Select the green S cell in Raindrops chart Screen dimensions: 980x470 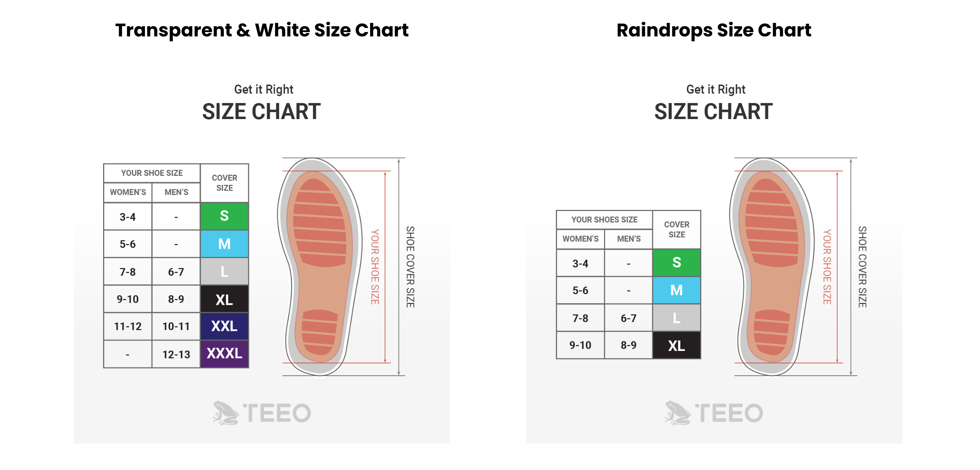(677, 263)
